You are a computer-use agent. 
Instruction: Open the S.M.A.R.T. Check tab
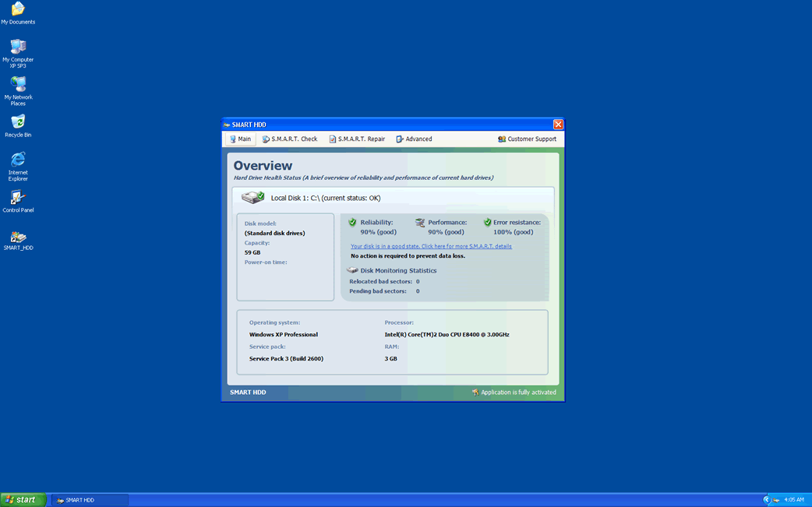(x=290, y=139)
